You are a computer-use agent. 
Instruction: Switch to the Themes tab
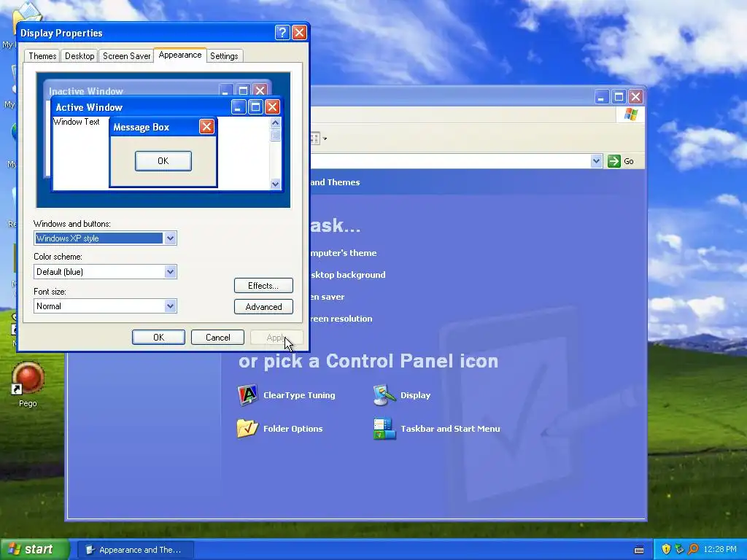42,56
